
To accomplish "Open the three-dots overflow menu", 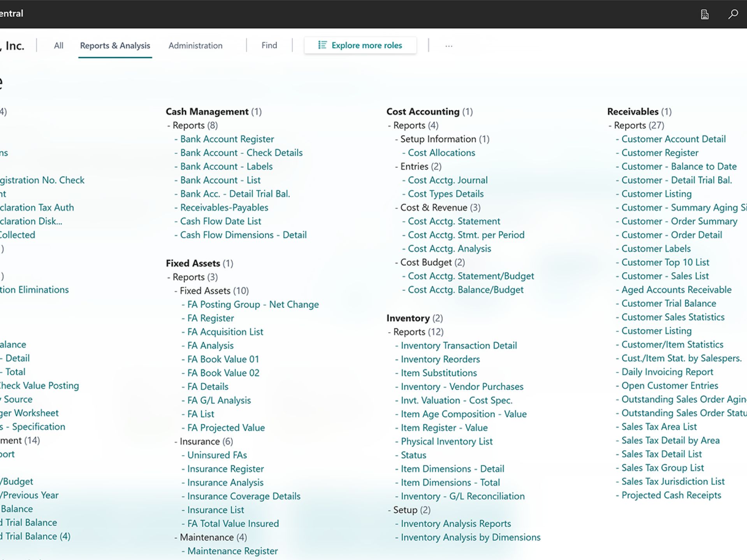I will click(x=449, y=46).
